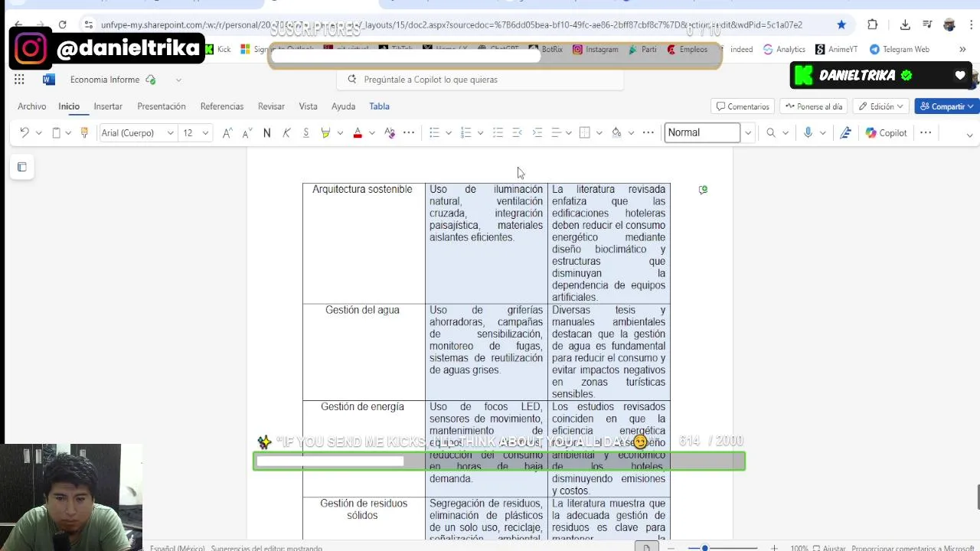Activate the Format Painter brush
Screen dimensions: 980x551
pyautogui.click(x=84, y=133)
